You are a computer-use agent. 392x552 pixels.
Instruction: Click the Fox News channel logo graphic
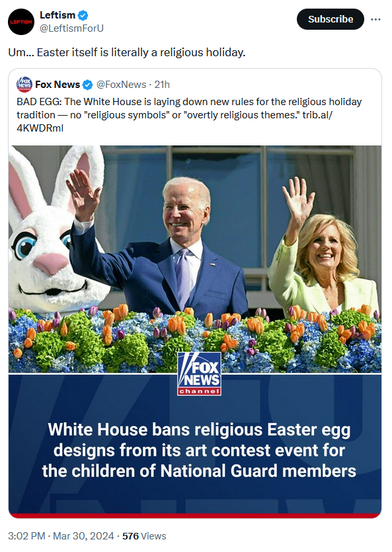tap(200, 374)
